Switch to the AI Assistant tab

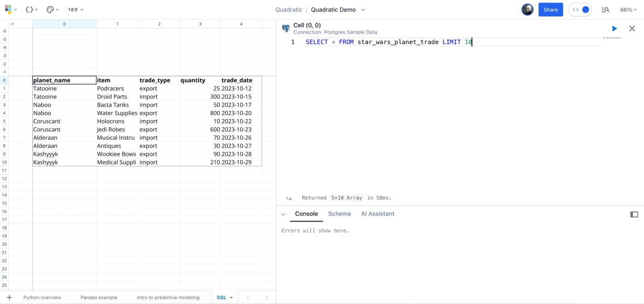pos(378,214)
